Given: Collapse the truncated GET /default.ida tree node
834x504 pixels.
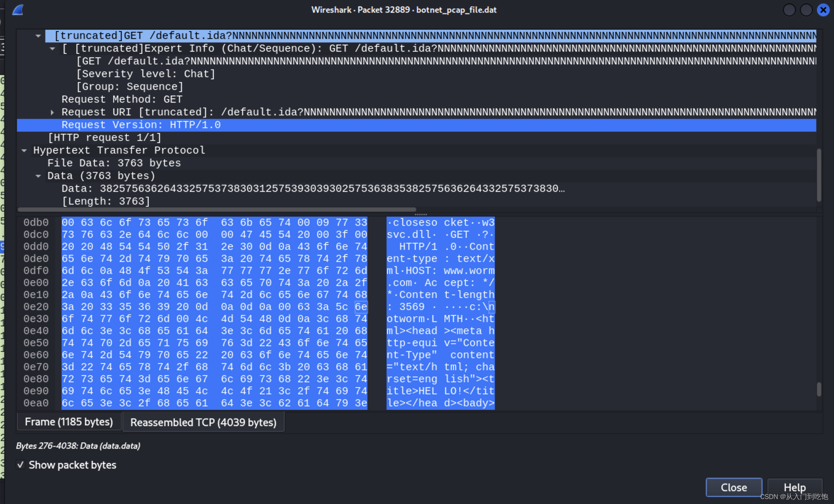Looking at the screenshot, I should click(38, 36).
